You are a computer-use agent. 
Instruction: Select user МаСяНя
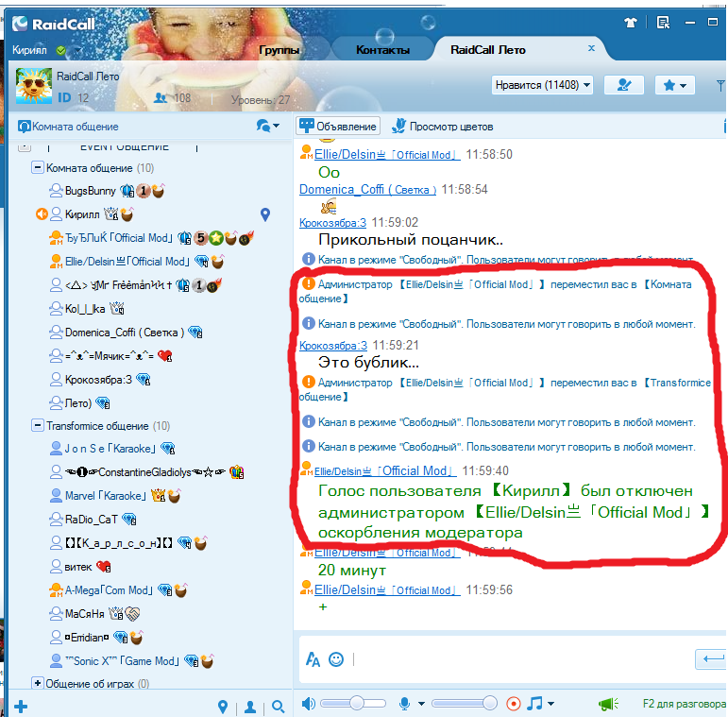pyautogui.click(x=84, y=614)
